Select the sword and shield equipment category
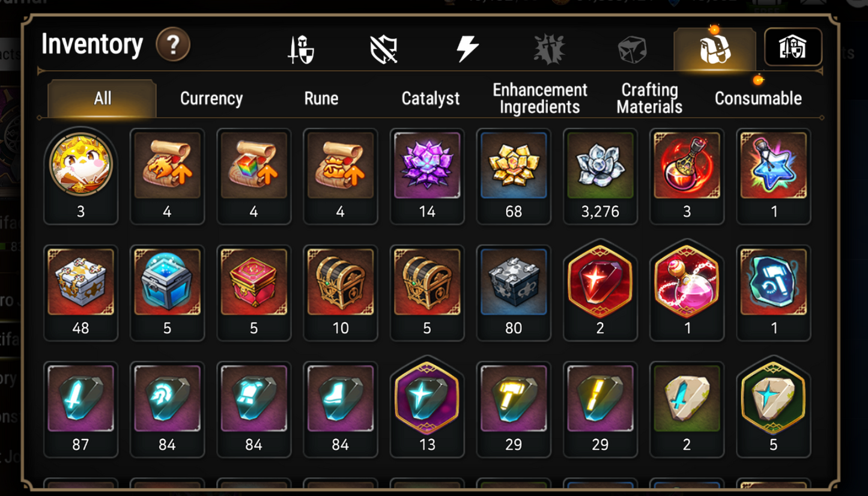 pos(301,49)
